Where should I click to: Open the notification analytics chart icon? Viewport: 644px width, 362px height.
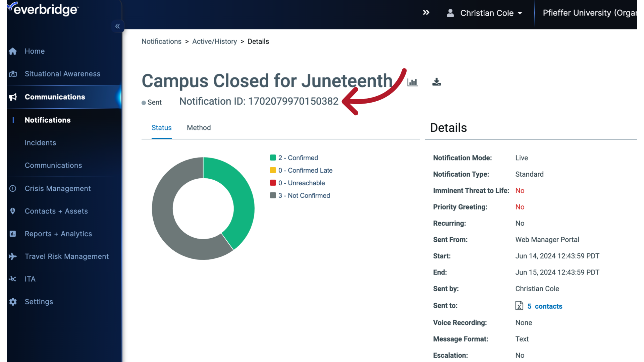[x=412, y=82]
